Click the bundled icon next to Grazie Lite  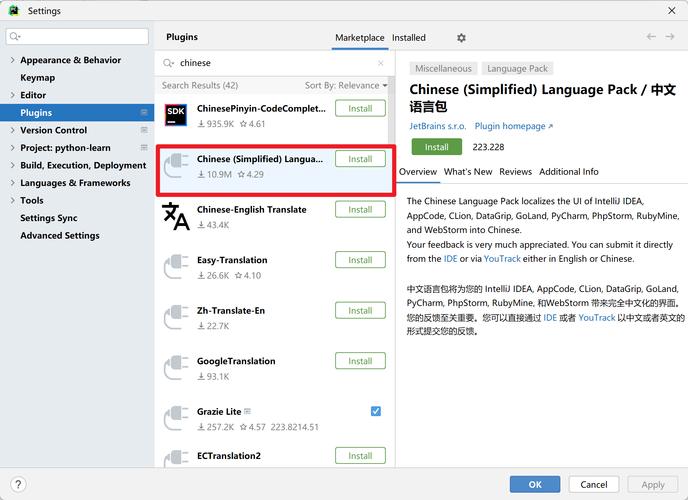(247, 411)
